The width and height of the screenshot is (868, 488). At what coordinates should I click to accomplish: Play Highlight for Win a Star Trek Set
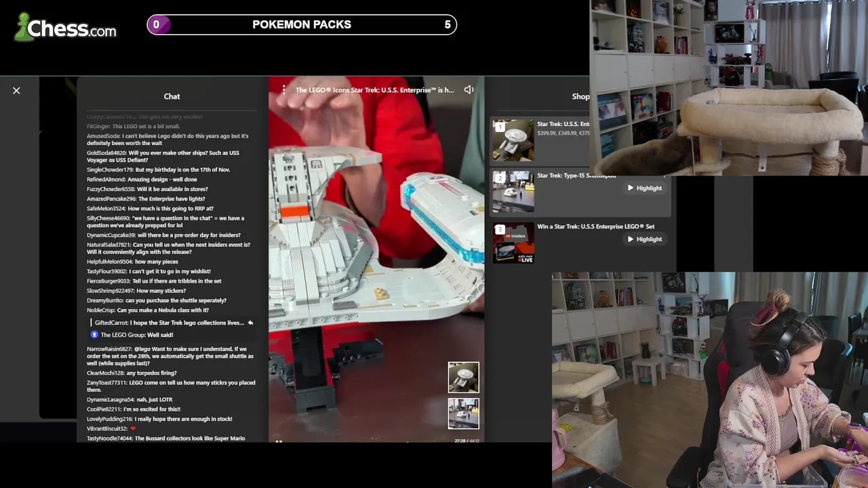[644, 239]
